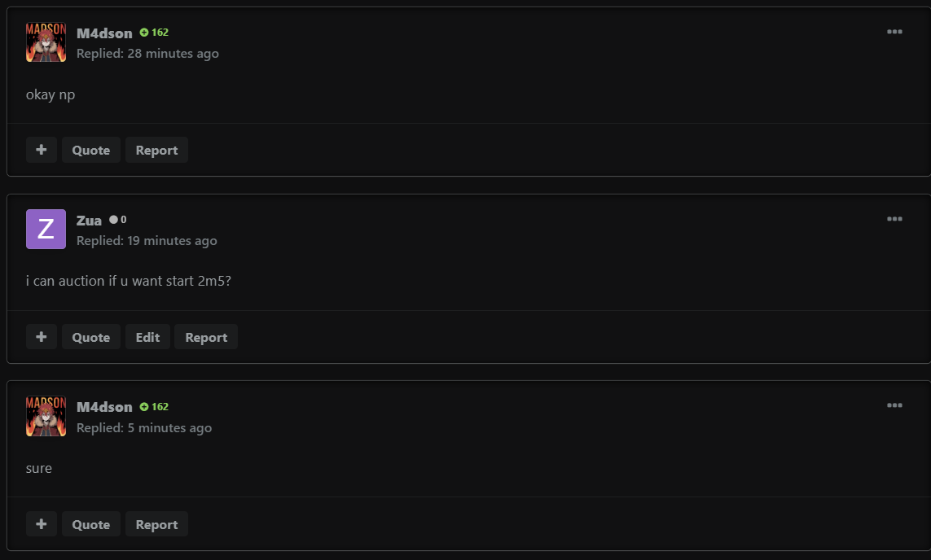Viewport: 931px width, 560px height.
Task: Click the plus reaction button under 'okay np'
Action: click(x=42, y=150)
